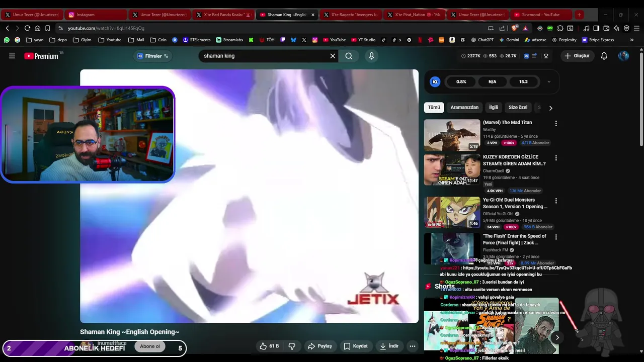The width and height of the screenshot is (644, 362).
Task: Like the video (61 B)
Action: 269,346
